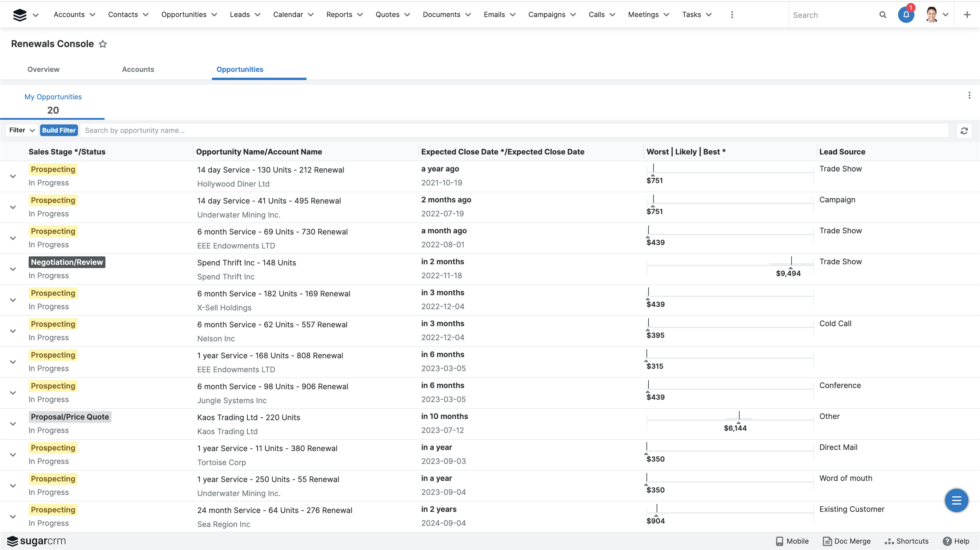980x550 pixels.
Task: Click the SugarCRM cube logo icon
Action: 20,15
